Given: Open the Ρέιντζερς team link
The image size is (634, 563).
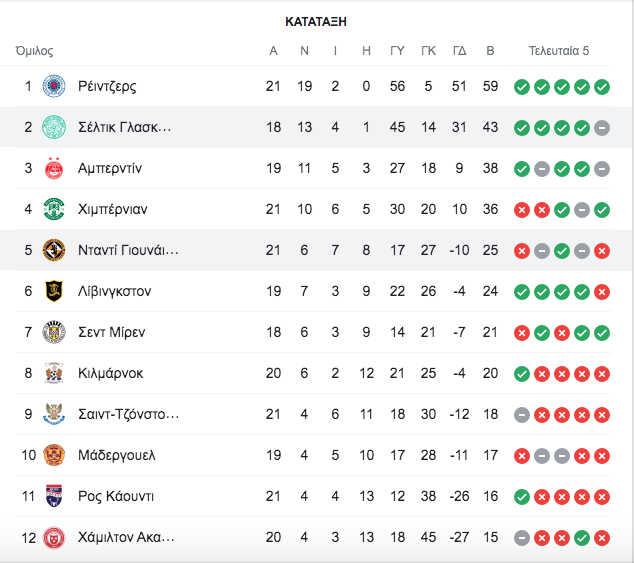Looking at the screenshot, I should pyautogui.click(x=107, y=86).
